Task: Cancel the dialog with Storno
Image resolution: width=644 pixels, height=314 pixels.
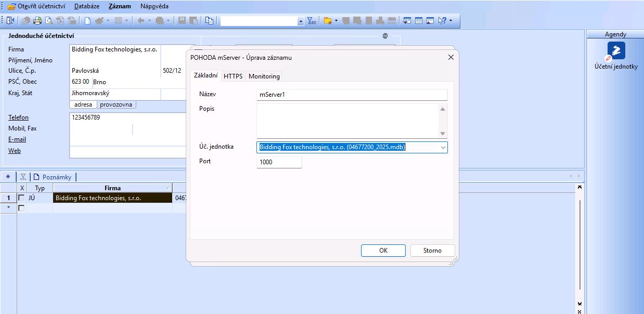Action: 432,251
